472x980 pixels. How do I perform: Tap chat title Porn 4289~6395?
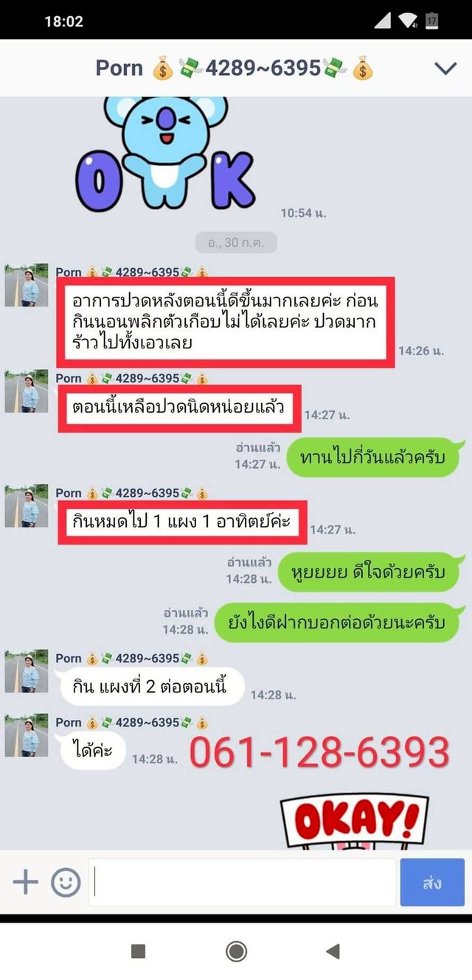[x=235, y=69]
